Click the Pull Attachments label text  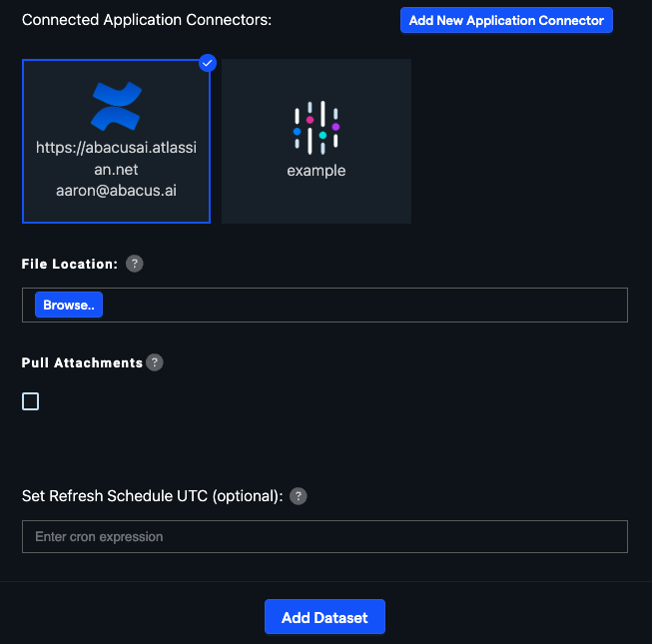pos(82,362)
